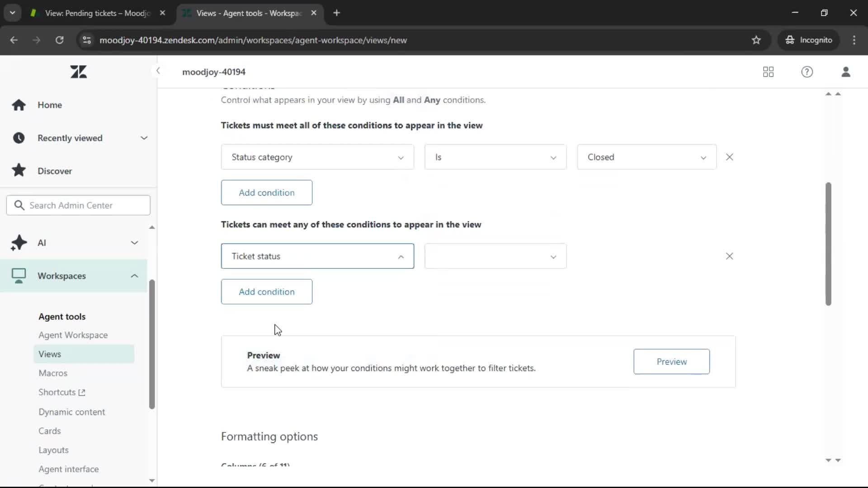Click the sidebar scroll down arrow
868x488 pixels.
tap(152, 480)
